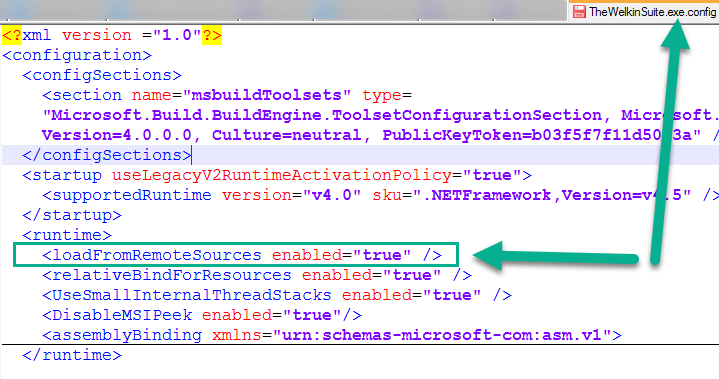Switch to the TheWelkinSuite.exe.config tab
Image resolution: width=719 pixels, height=379 pixels.
643,11
